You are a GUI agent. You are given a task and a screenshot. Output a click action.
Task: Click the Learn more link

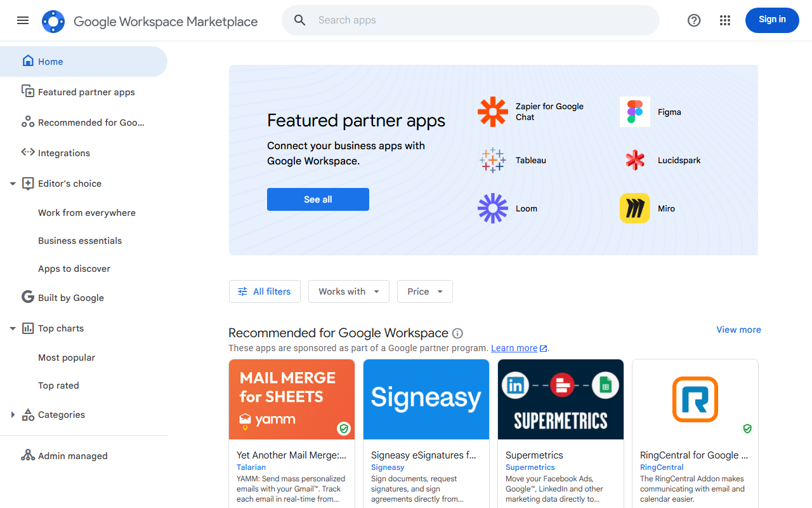click(x=519, y=348)
